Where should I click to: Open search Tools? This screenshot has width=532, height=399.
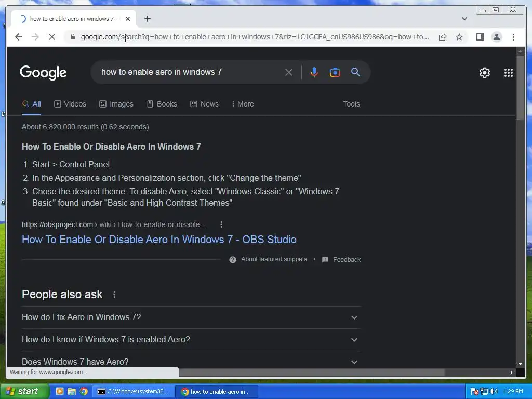351,104
